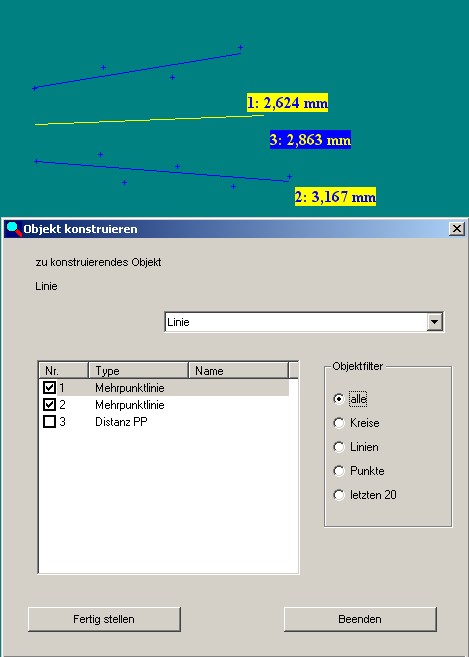This screenshot has width=469, height=657.
Task: Click the magnifier icon in the dialog title bar
Action: click(14, 229)
